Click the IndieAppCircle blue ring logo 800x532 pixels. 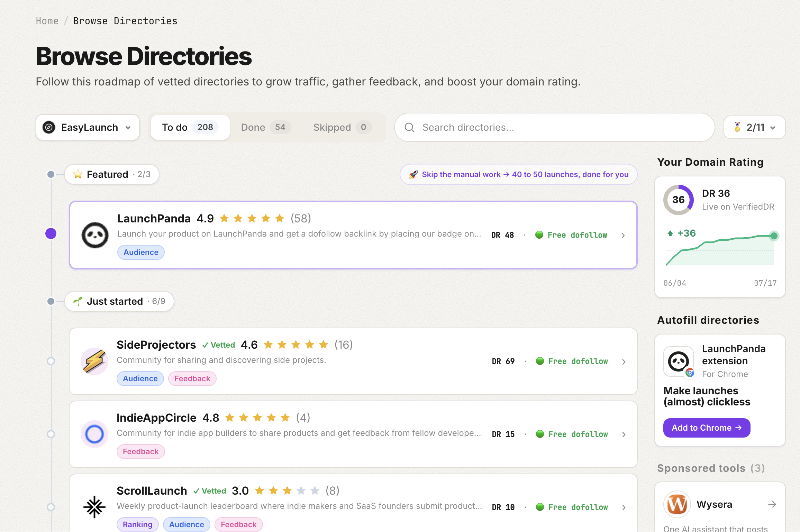tap(94, 434)
